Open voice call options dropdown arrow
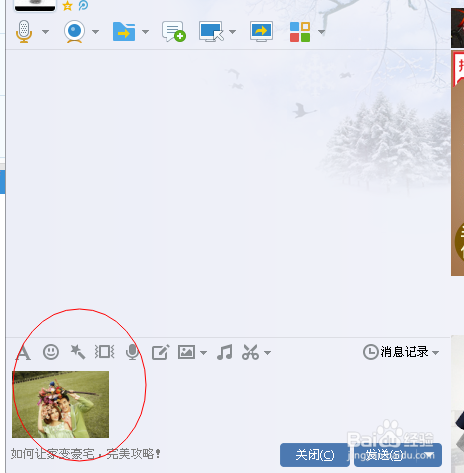Viewport: 464px width, 473px height. click(46, 32)
